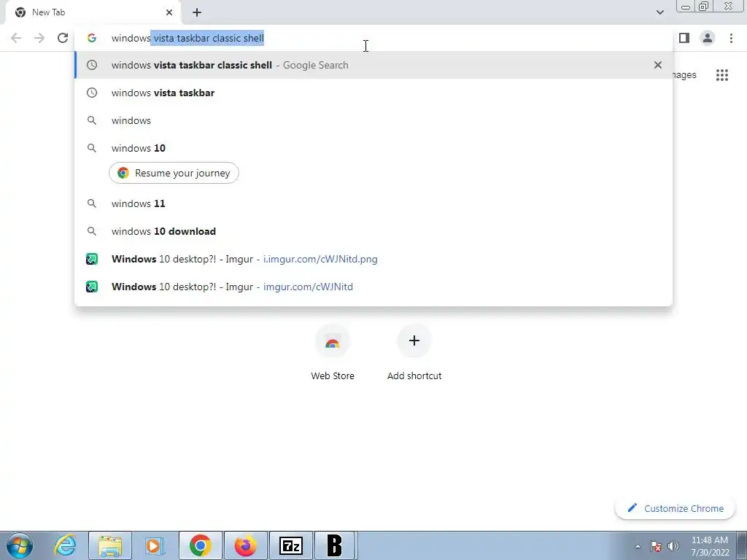This screenshot has height=560, width=747.
Task: Choose 'windows 10 download' suggestion
Action: click(x=373, y=231)
